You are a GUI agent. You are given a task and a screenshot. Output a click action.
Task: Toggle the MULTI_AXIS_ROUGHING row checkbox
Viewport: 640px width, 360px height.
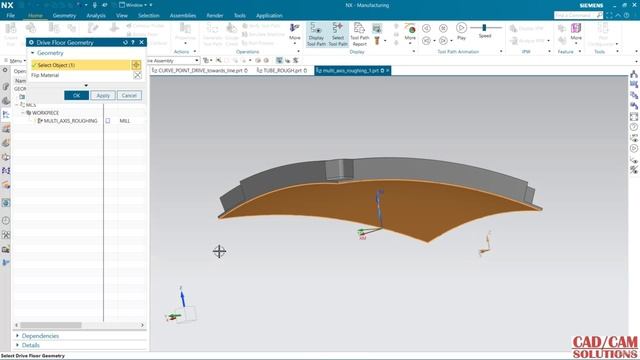tap(108, 121)
